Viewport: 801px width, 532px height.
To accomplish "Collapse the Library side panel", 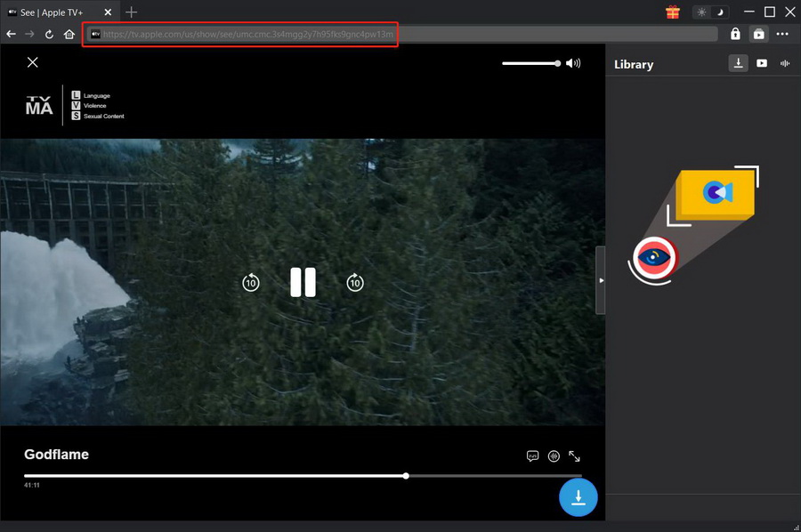I will (601, 280).
